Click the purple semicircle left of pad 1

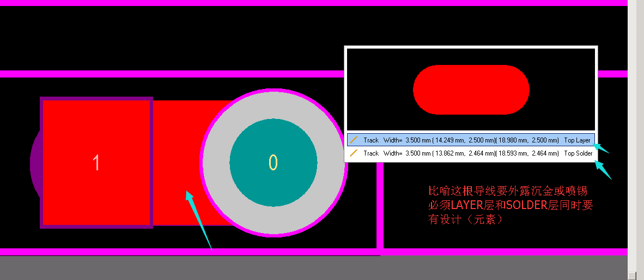click(x=35, y=163)
